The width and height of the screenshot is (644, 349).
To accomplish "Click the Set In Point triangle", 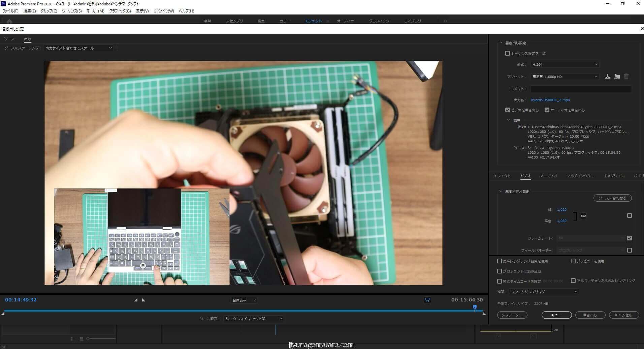I will pyautogui.click(x=136, y=300).
